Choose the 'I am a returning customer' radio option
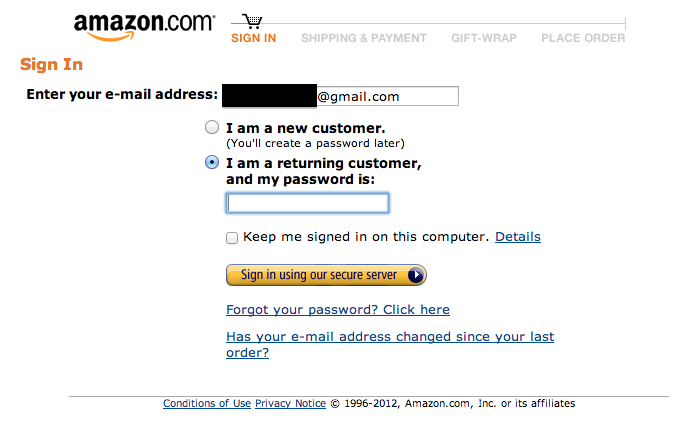 coord(212,163)
